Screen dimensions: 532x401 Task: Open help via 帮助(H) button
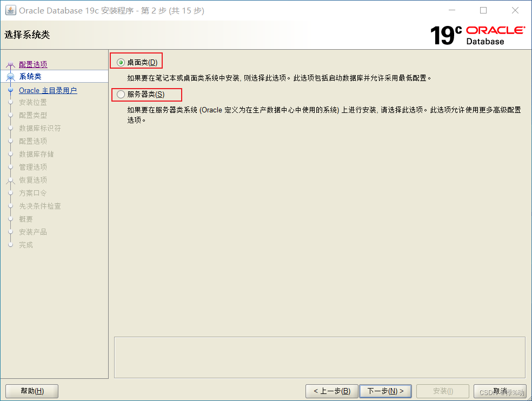point(32,391)
